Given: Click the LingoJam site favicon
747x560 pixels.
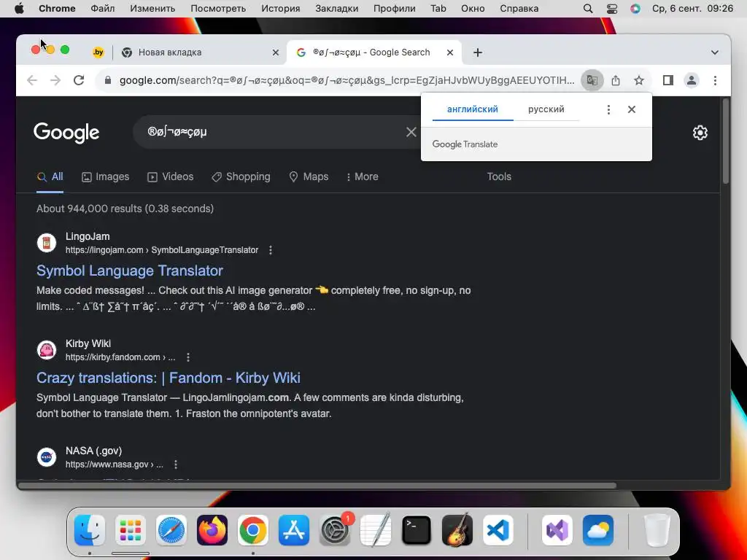Looking at the screenshot, I should tap(47, 243).
